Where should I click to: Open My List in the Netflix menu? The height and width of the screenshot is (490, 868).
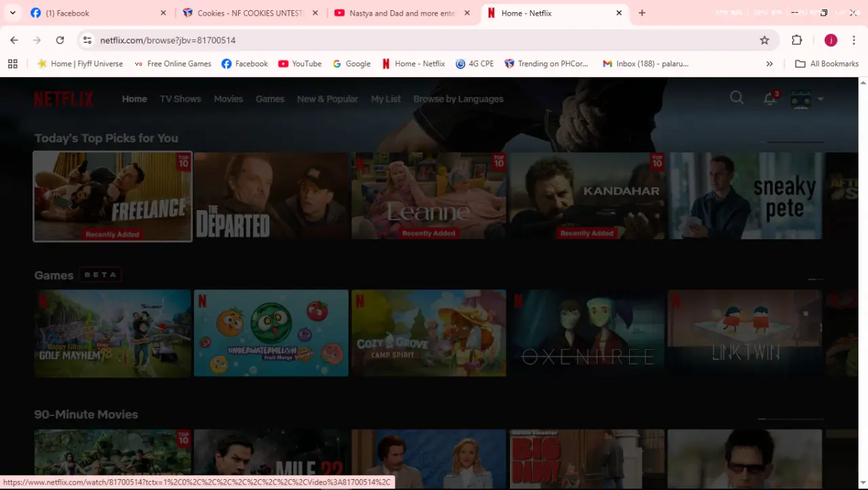point(386,99)
